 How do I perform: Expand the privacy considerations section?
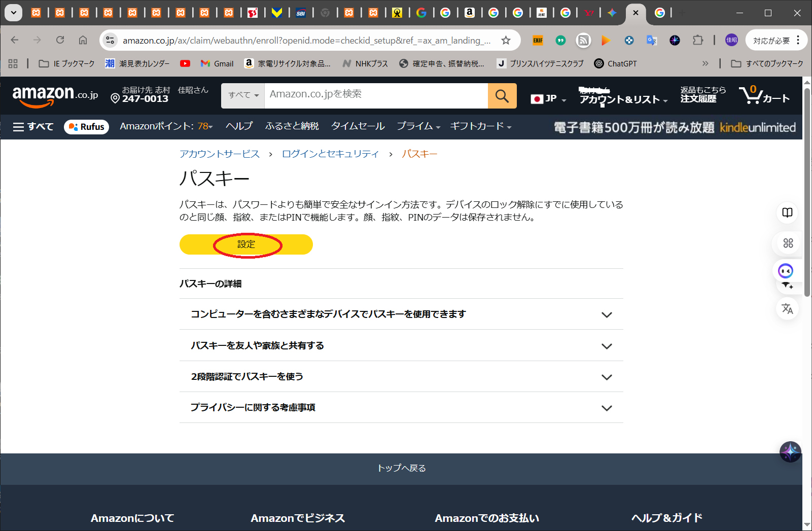401,408
